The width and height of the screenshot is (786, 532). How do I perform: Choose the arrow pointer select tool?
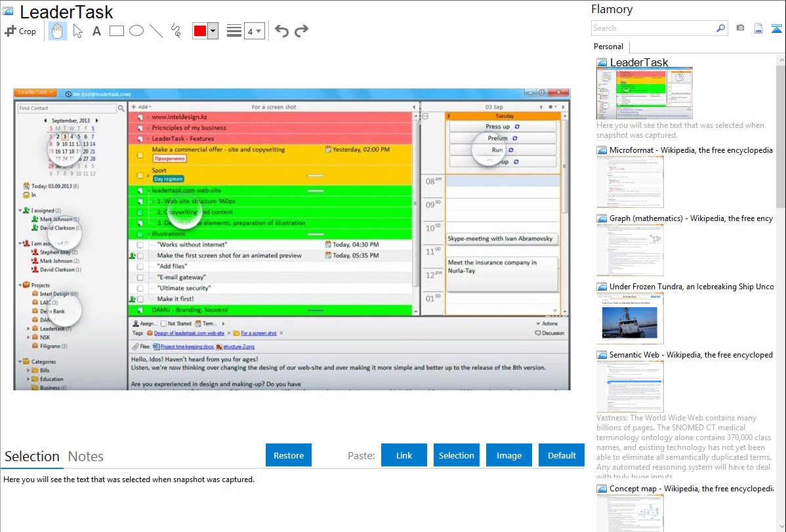(77, 31)
